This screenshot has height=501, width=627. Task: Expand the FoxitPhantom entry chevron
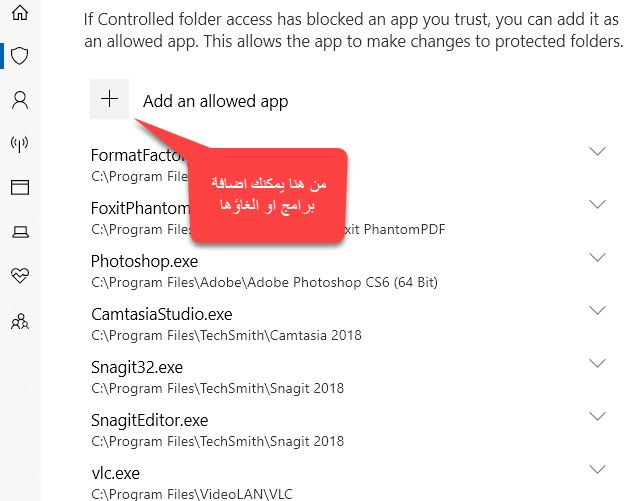click(598, 204)
